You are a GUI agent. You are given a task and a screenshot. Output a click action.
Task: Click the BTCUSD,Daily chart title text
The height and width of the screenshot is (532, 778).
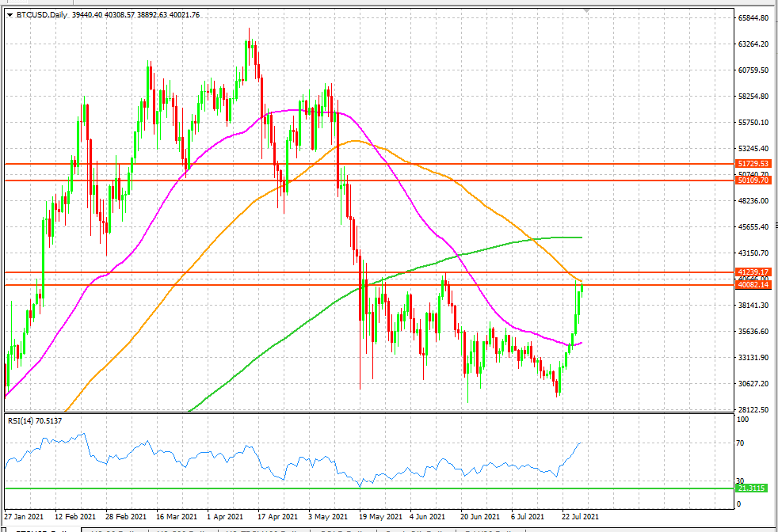40,13
